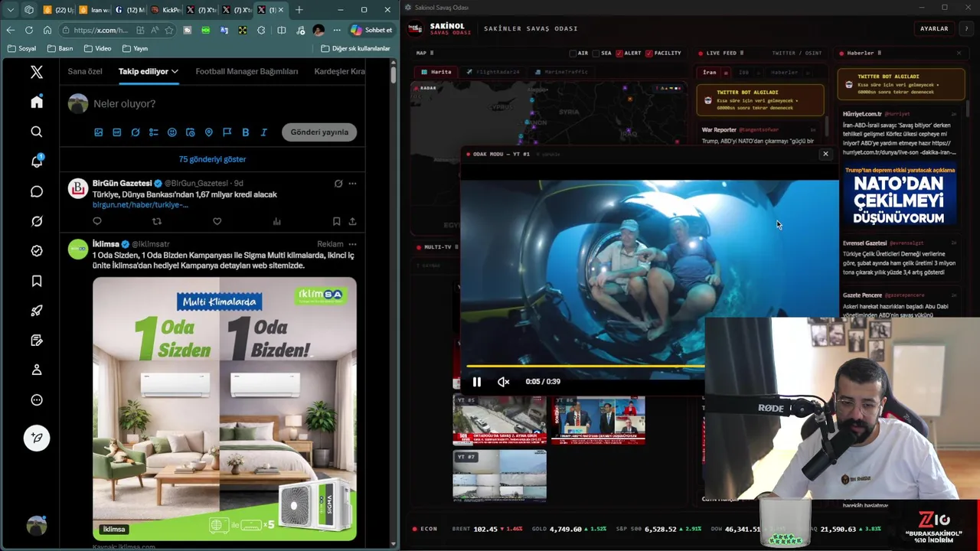Select the Harita map tab
Image resolution: width=980 pixels, height=551 pixels.
(436, 72)
